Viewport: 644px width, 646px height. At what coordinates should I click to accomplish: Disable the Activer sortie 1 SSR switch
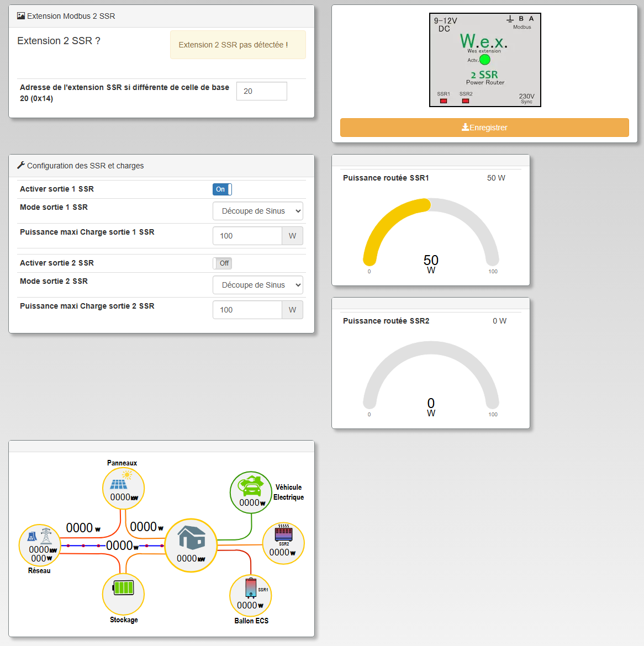coord(222,189)
